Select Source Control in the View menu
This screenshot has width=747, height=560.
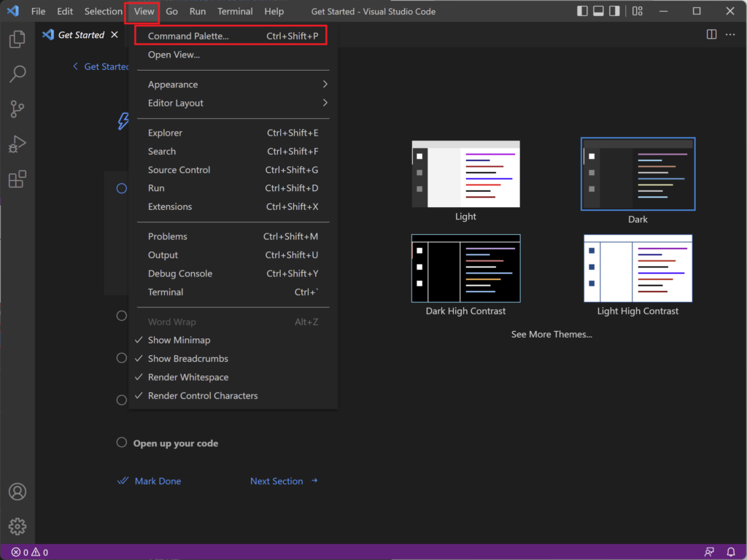pos(233,170)
